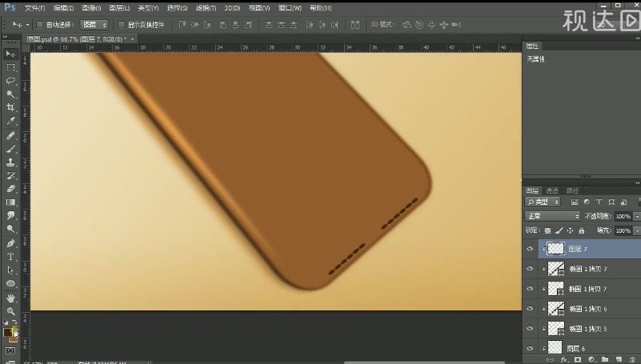The image size is (641, 364).
Task: Open the 文件(F) menu
Action: 34,7
